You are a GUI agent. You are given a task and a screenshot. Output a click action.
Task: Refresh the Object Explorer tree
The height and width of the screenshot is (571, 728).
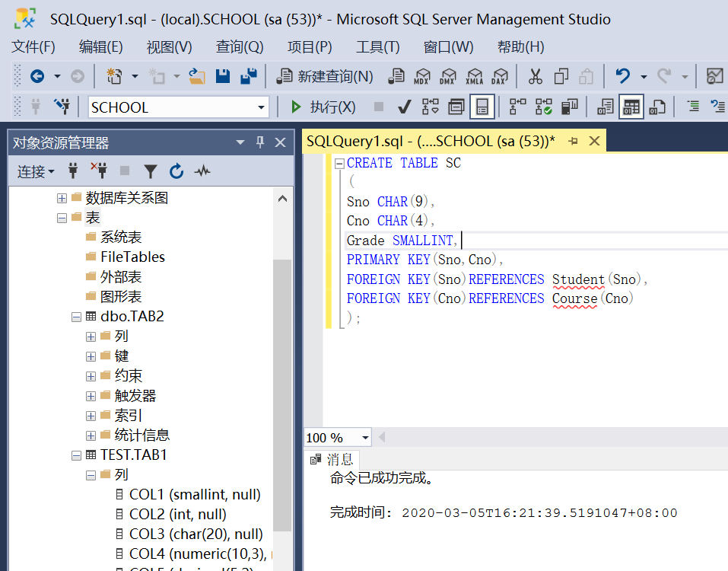[176, 171]
